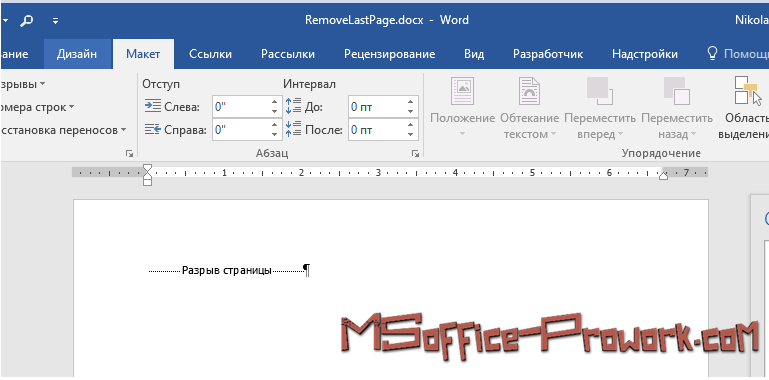The width and height of the screenshot is (769, 380).
Task: Click the Обтекание текстом wrap text icon
Action: pos(529,91)
